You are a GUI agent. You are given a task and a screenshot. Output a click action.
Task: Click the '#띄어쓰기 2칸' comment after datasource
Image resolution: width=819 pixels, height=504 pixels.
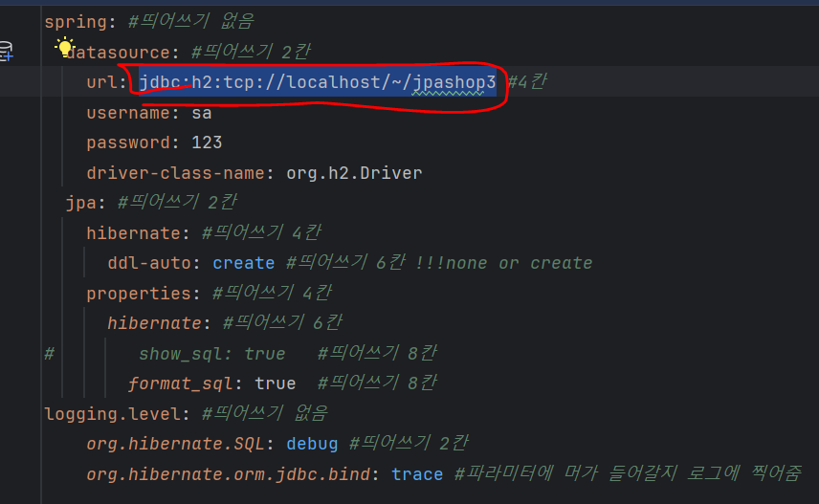point(252,53)
